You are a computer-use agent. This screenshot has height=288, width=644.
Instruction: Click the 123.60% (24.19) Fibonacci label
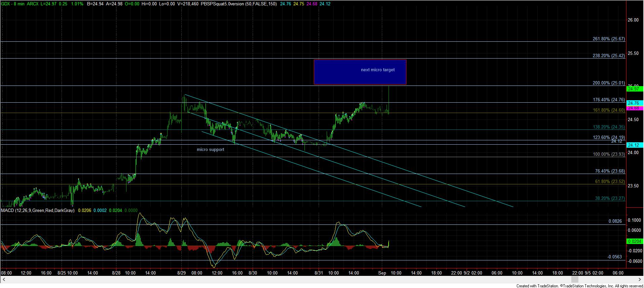coord(608,138)
